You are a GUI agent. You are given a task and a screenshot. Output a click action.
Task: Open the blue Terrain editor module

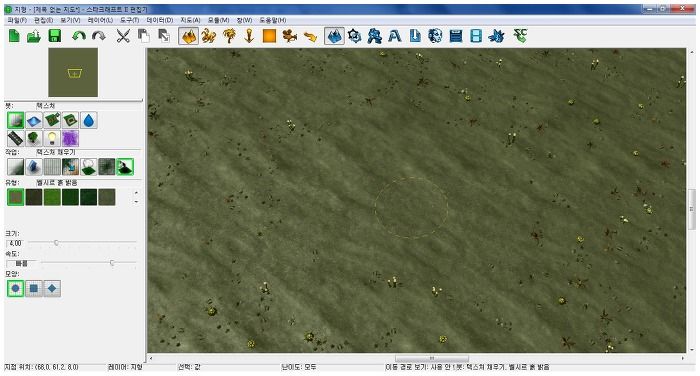pos(334,36)
